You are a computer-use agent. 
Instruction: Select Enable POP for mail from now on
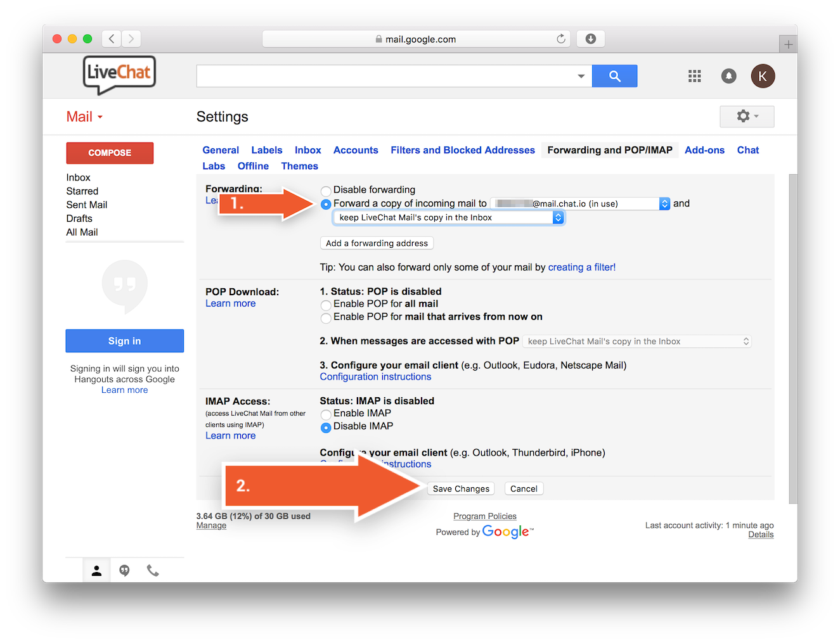tap(326, 317)
